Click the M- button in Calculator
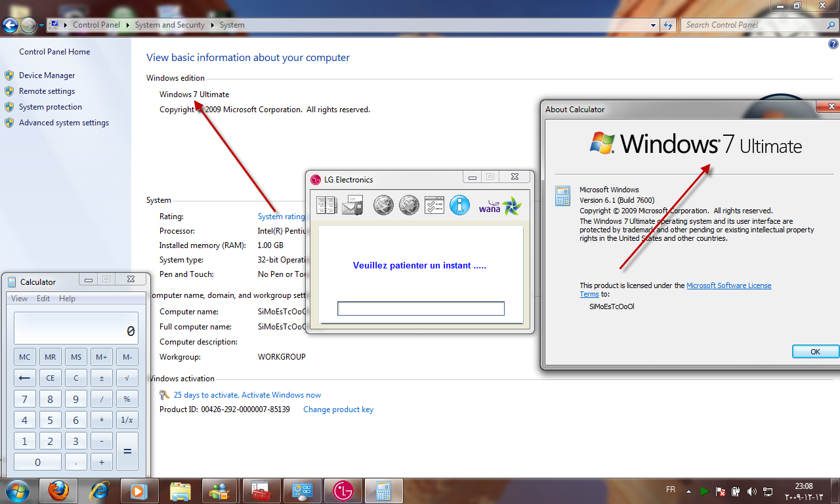The height and width of the screenshot is (504, 840). 127,357
